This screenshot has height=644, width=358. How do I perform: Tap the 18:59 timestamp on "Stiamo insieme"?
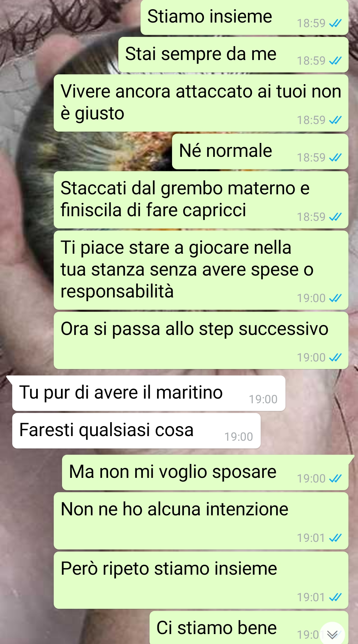pyautogui.click(x=311, y=23)
